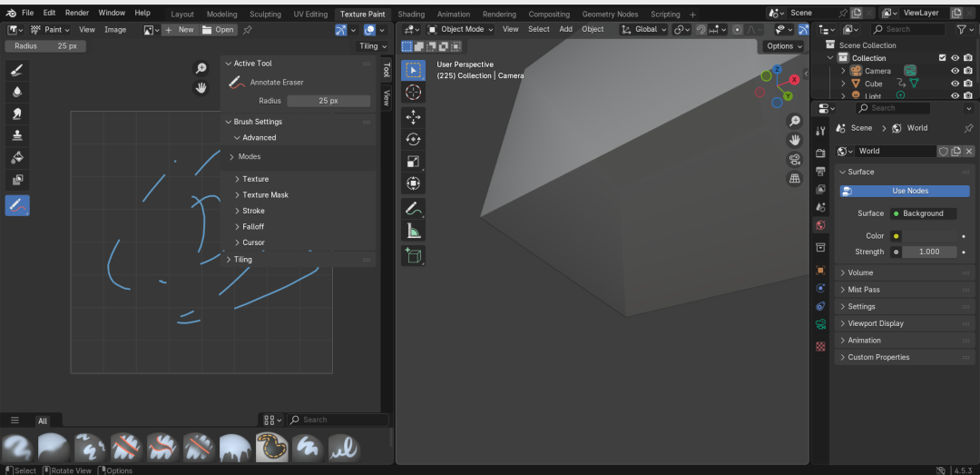980x475 pixels.
Task: Open the Add menu in 3D viewport
Action: pyautogui.click(x=565, y=29)
